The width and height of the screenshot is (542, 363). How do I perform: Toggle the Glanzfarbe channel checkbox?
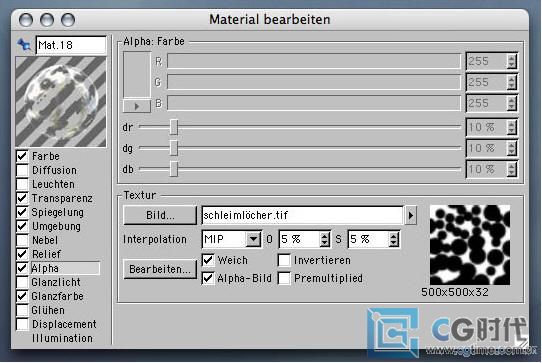[x=22, y=296]
